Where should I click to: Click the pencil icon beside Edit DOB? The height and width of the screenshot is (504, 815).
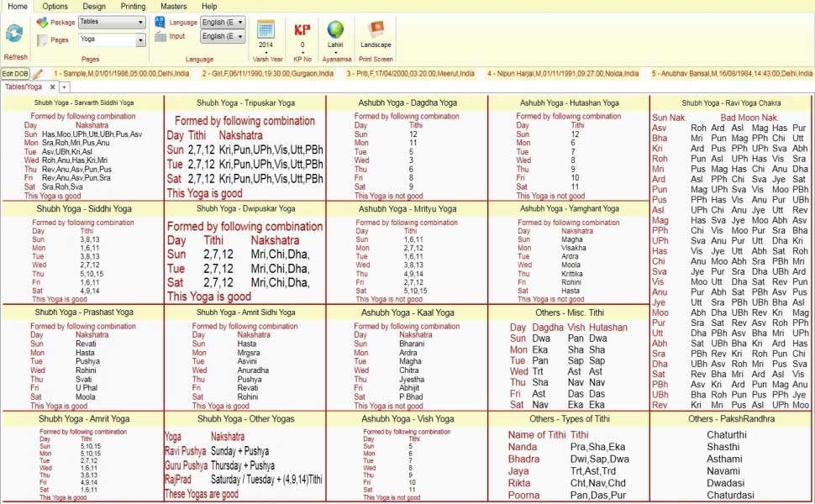point(38,74)
